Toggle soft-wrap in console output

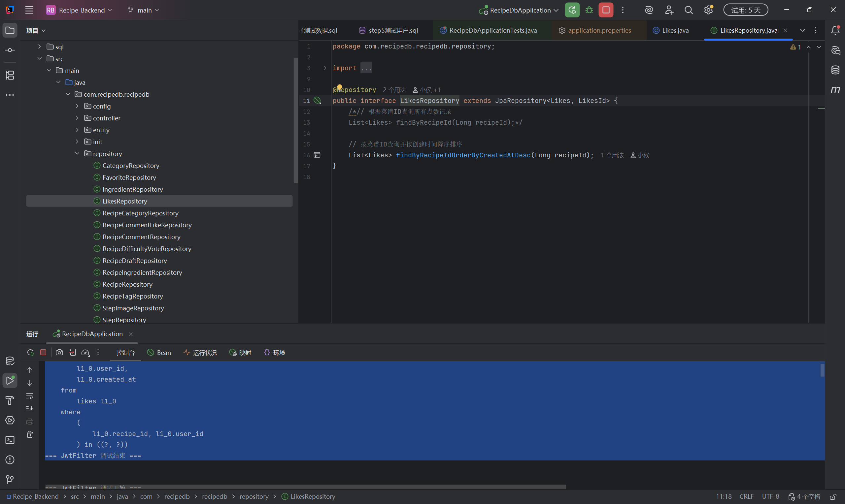click(30, 396)
